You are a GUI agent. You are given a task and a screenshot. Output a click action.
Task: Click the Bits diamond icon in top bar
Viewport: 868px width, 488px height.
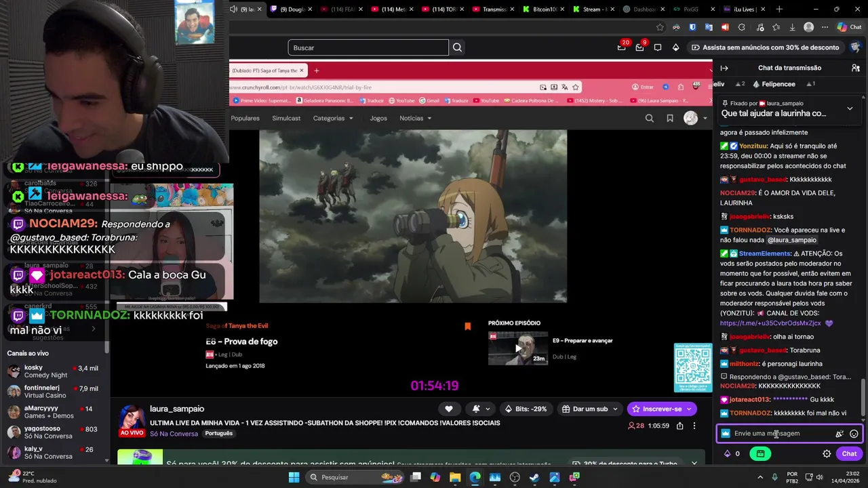675,47
